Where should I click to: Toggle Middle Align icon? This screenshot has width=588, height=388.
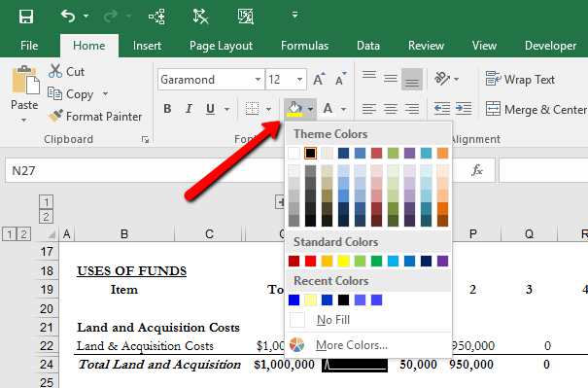pyautogui.click(x=391, y=79)
